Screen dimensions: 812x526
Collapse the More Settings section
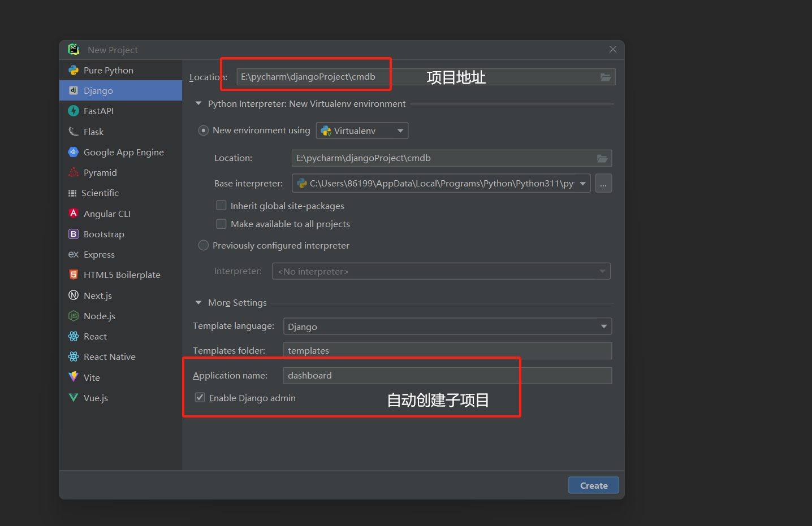[x=198, y=303]
